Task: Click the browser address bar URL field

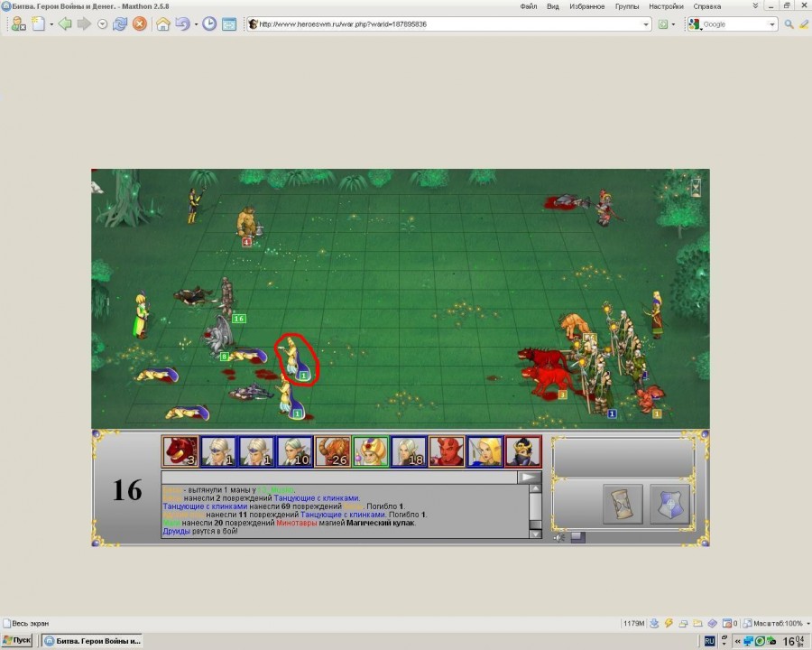Action: click(x=449, y=24)
